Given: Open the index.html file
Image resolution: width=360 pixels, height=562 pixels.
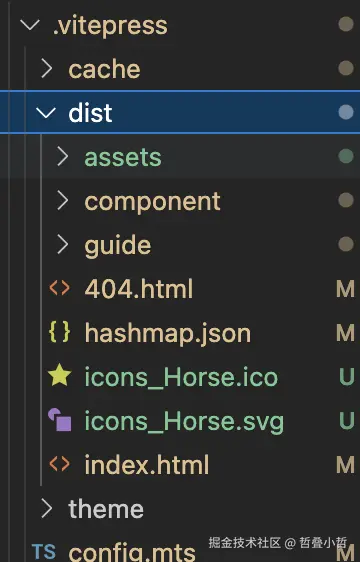Looking at the screenshot, I should [x=147, y=465].
